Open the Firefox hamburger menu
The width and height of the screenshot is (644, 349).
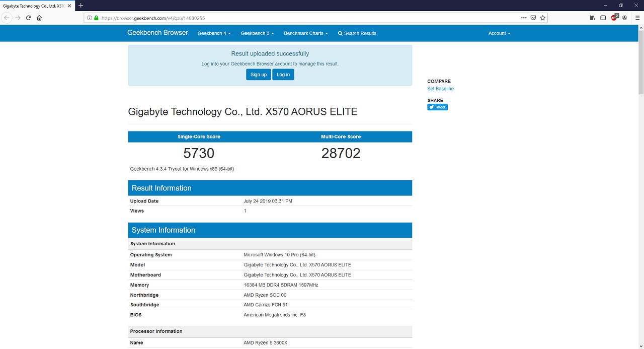[637, 18]
